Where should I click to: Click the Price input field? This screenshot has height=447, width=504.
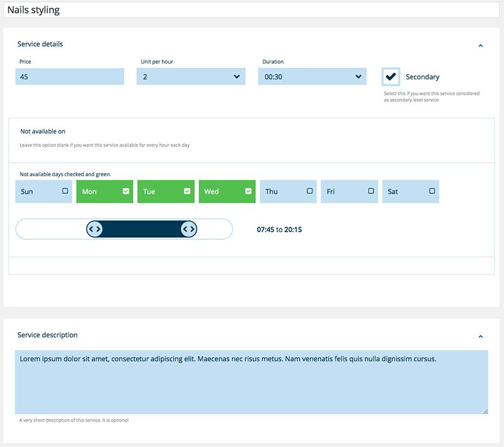point(69,77)
